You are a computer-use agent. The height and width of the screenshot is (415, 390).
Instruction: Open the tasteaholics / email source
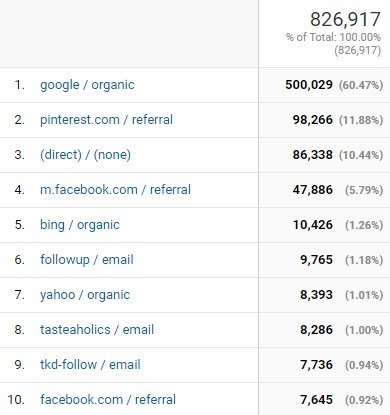coord(97,330)
